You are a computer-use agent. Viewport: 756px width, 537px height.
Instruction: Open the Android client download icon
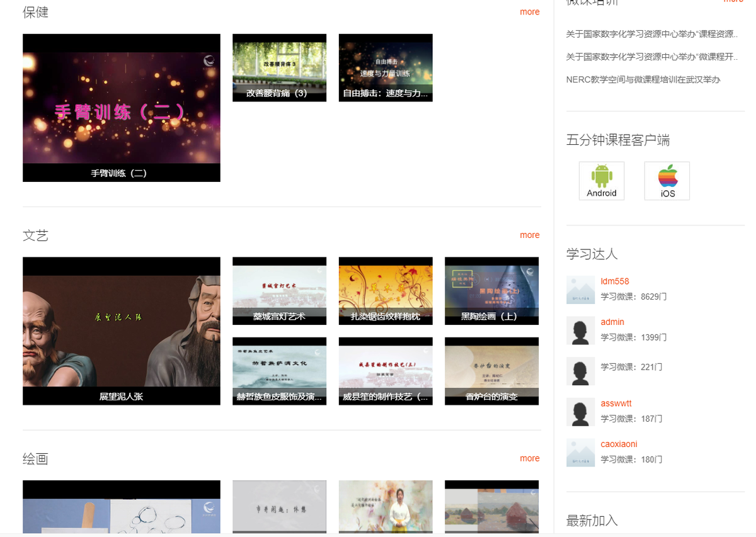pos(601,181)
